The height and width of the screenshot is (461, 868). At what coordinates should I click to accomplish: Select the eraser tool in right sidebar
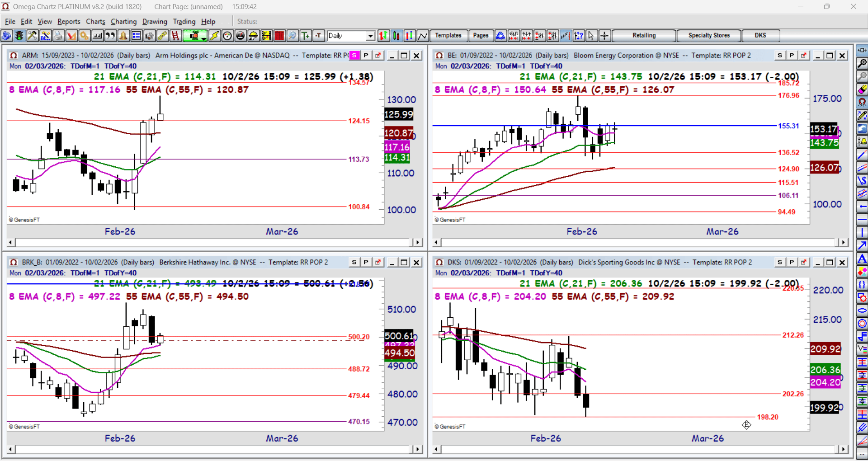(862, 89)
